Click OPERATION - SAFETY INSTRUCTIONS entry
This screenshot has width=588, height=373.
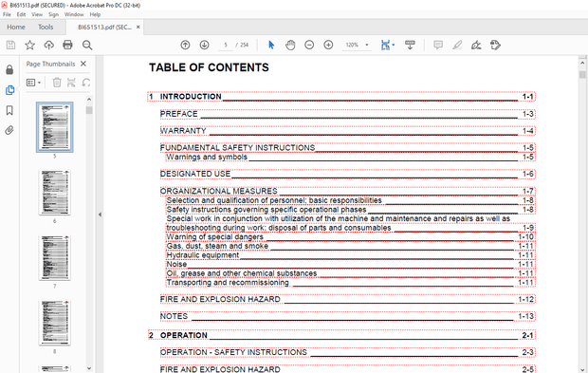pos(348,352)
